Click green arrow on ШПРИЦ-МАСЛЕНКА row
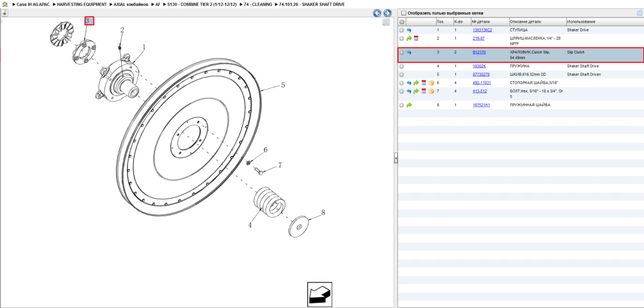This screenshot has width=644, height=308. click(x=409, y=38)
